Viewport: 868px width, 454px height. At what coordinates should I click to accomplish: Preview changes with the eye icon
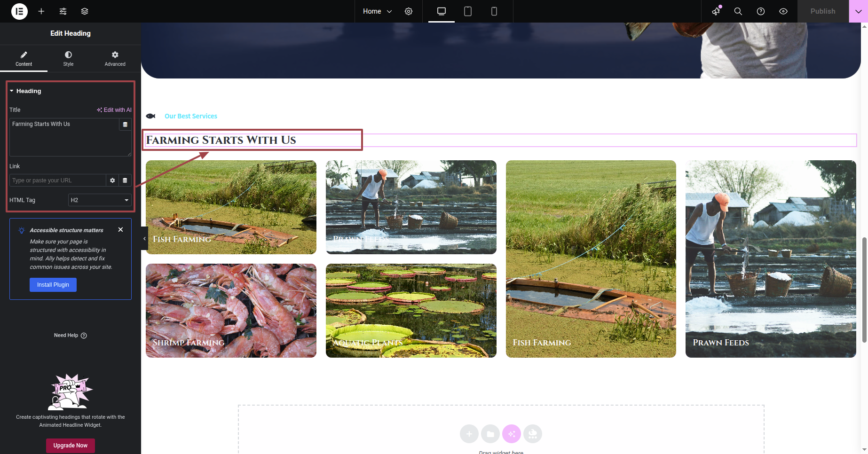[783, 11]
